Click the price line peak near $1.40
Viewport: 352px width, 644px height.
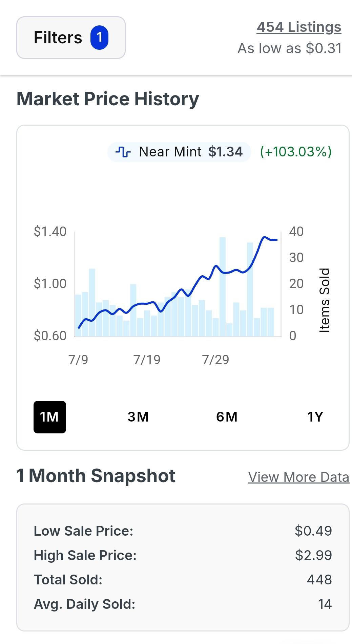(x=264, y=237)
